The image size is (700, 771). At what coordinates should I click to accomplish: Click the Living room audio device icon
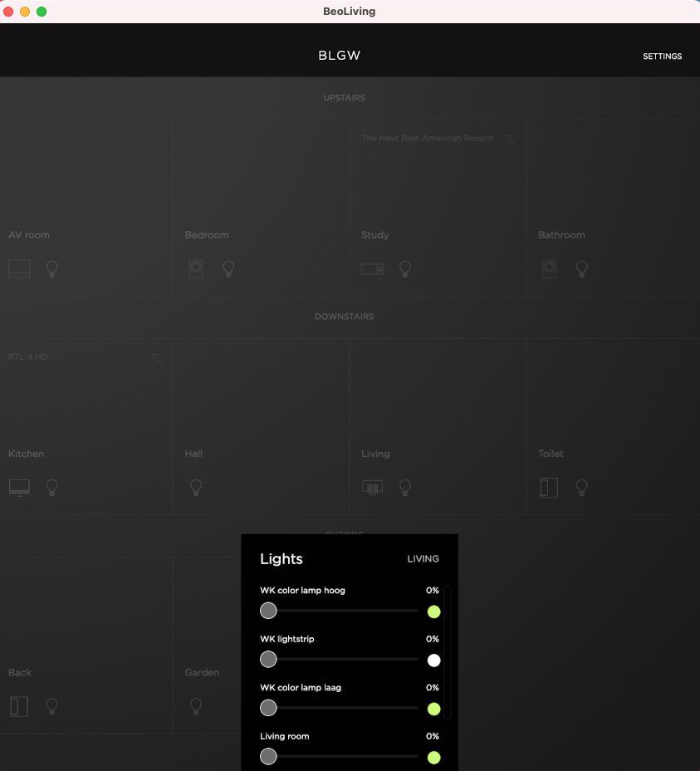(372, 488)
